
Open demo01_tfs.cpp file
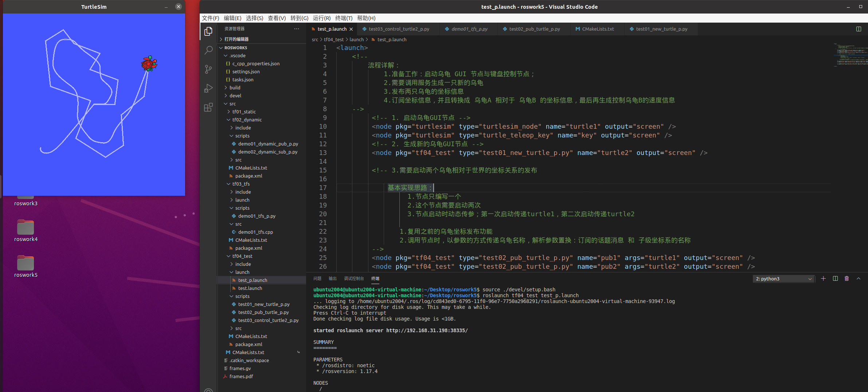pyautogui.click(x=262, y=232)
